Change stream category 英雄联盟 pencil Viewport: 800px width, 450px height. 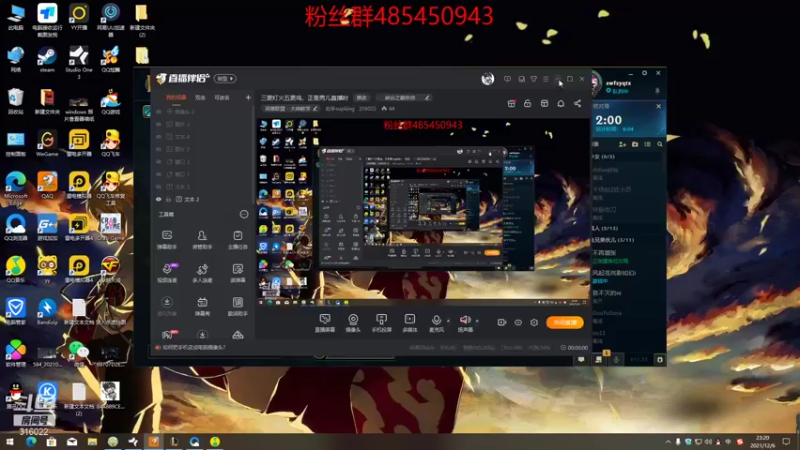tap(315, 109)
